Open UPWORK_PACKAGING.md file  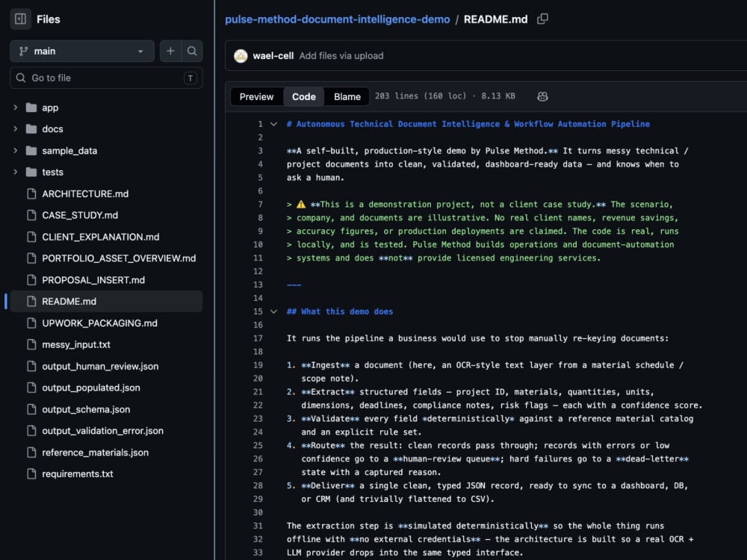coord(99,323)
